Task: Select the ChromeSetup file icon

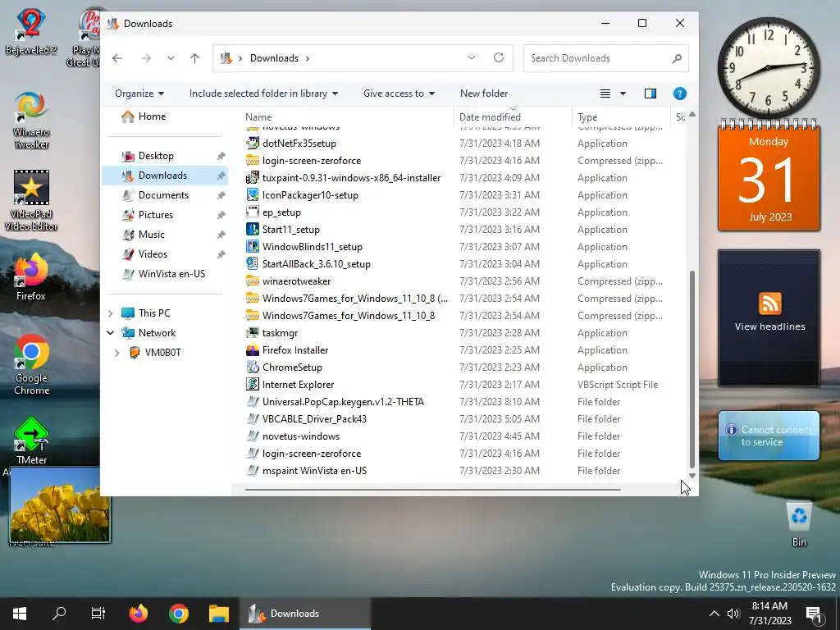Action: (x=253, y=367)
